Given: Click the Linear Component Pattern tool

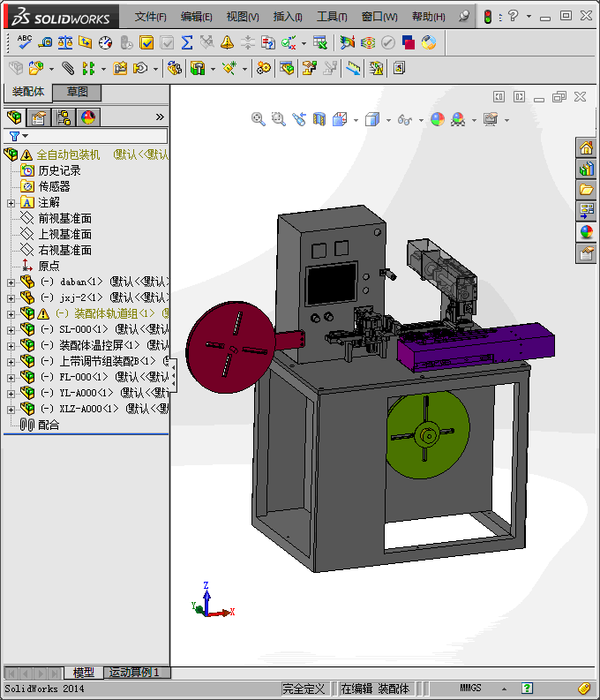Looking at the screenshot, I should 88,68.
